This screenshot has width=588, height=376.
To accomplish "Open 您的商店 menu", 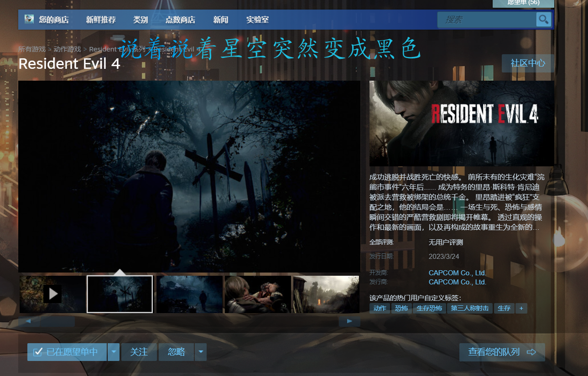I will (x=54, y=20).
